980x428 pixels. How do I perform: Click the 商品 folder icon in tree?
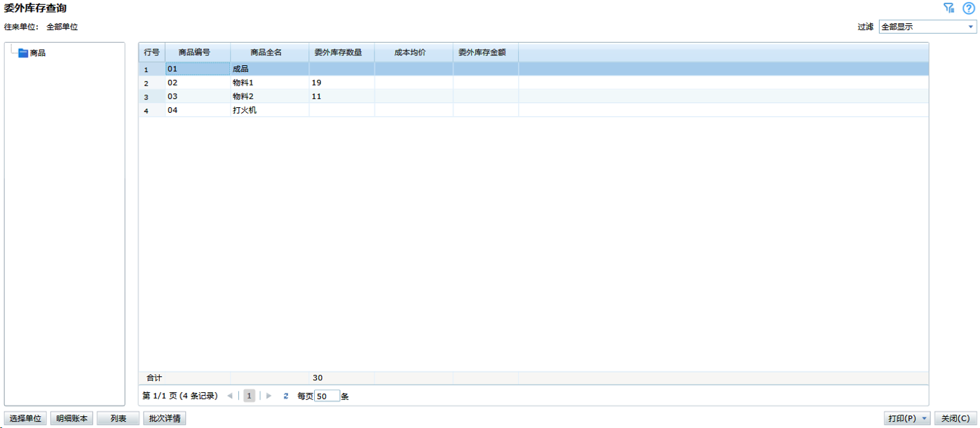click(23, 53)
